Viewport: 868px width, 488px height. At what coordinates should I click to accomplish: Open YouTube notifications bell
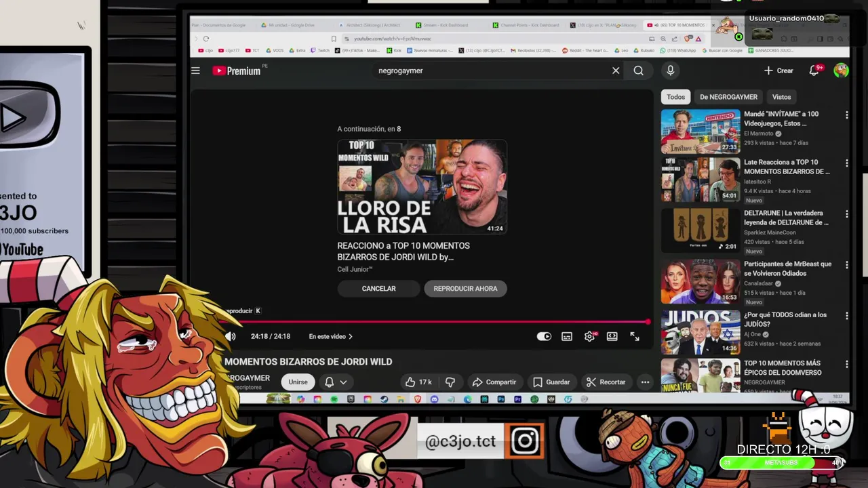click(814, 70)
